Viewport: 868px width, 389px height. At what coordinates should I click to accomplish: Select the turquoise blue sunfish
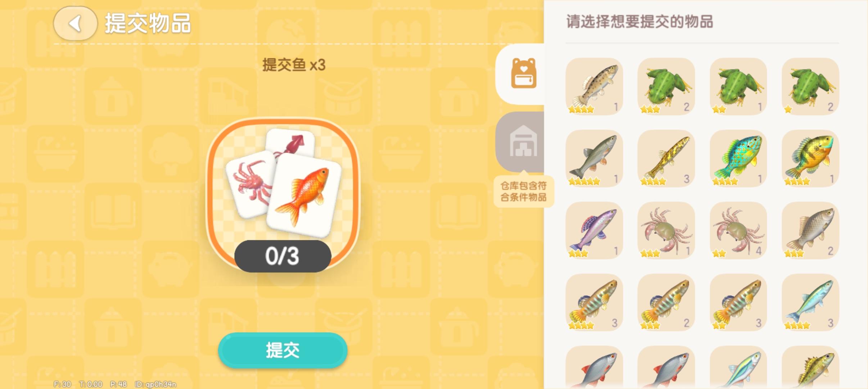coord(738,158)
